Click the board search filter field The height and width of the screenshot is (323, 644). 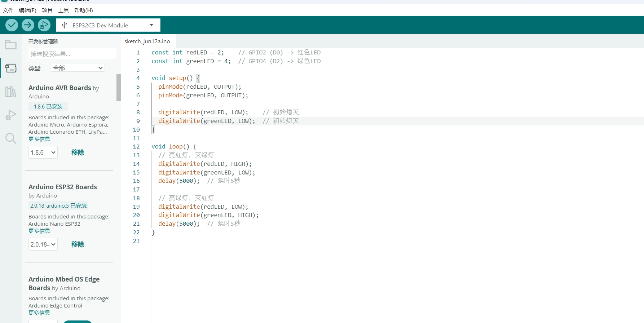tap(72, 54)
